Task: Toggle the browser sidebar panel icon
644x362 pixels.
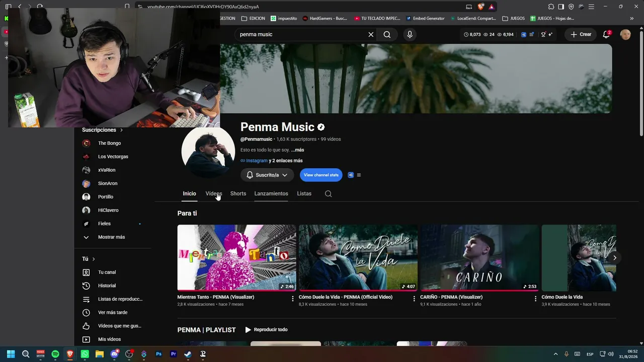Action: click(561, 7)
